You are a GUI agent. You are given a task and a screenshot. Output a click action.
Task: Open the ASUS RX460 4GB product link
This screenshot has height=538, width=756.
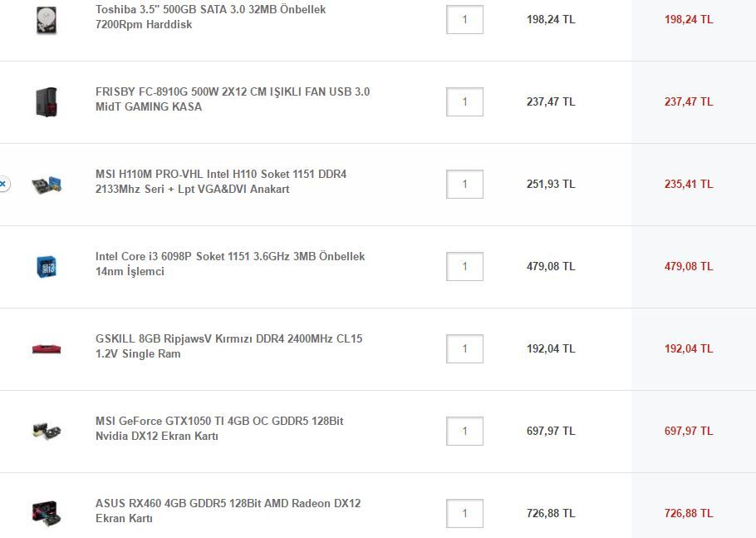[228, 511]
